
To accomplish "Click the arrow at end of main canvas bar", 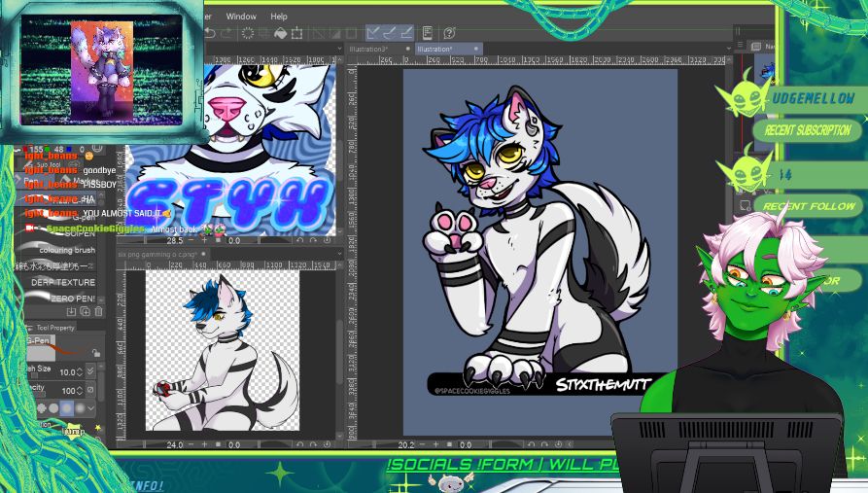I will 571,444.
